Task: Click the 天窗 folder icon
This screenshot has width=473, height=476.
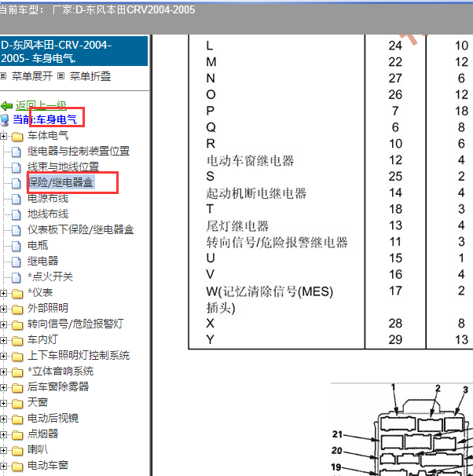Action: (17, 404)
